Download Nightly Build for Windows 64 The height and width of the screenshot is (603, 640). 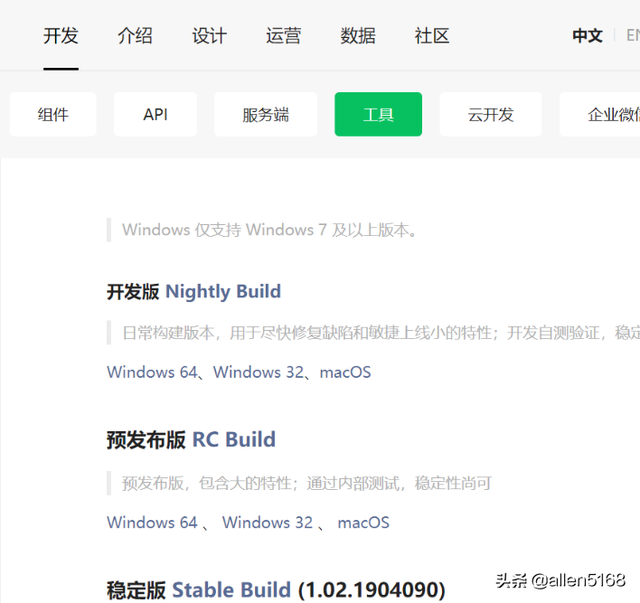[x=152, y=372]
